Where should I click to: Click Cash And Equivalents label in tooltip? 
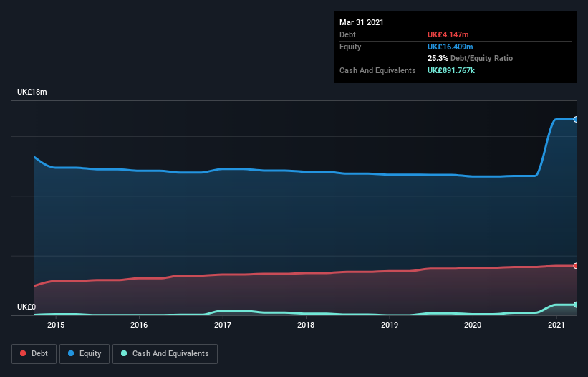click(377, 70)
